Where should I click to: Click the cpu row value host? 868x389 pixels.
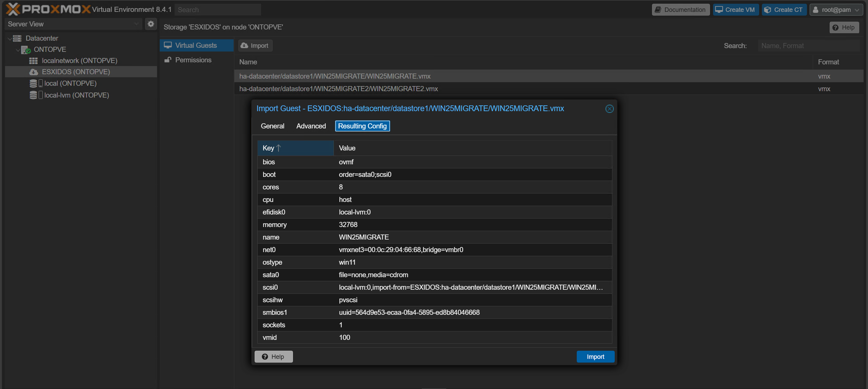[345, 200]
